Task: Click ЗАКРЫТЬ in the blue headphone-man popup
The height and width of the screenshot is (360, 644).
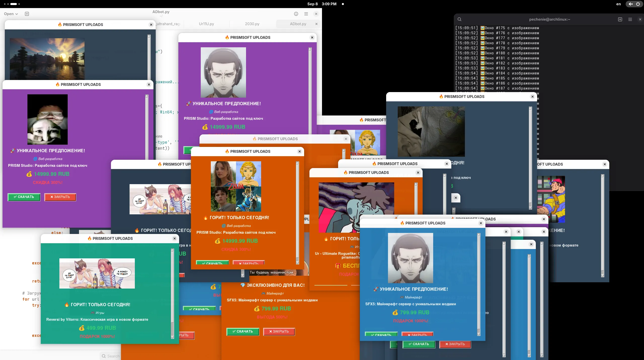Action: click(x=417, y=334)
